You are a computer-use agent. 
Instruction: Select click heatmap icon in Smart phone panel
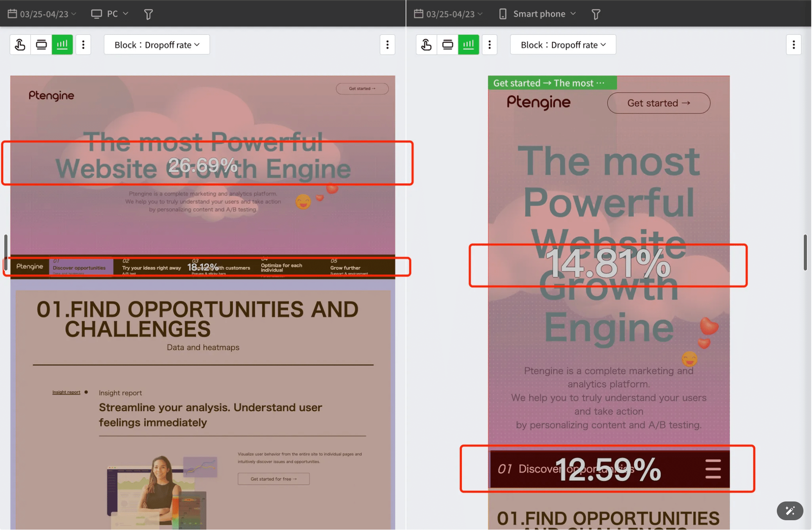tap(426, 45)
